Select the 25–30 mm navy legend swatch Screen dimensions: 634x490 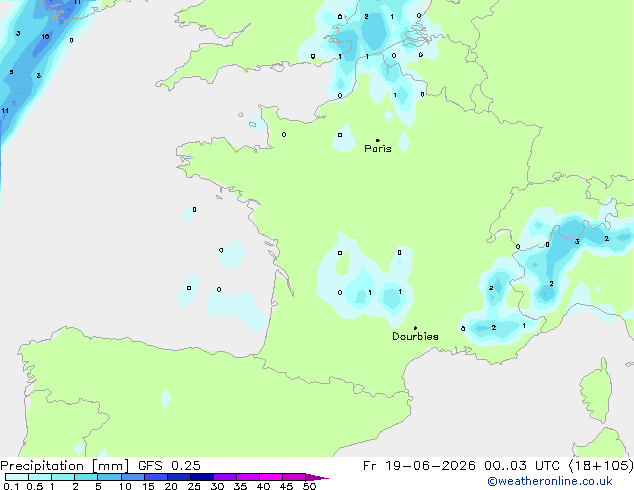pos(202,477)
